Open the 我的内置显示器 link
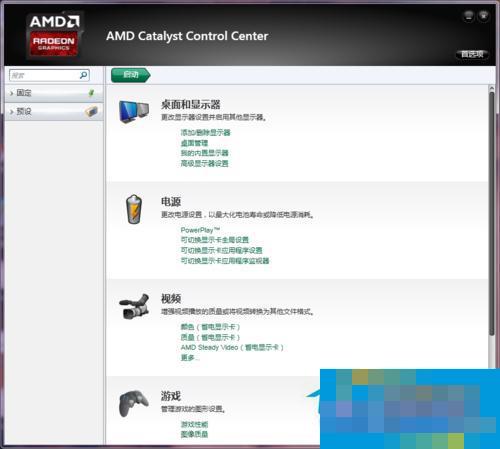This screenshot has width=500, height=449. click(x=204, y=153)
